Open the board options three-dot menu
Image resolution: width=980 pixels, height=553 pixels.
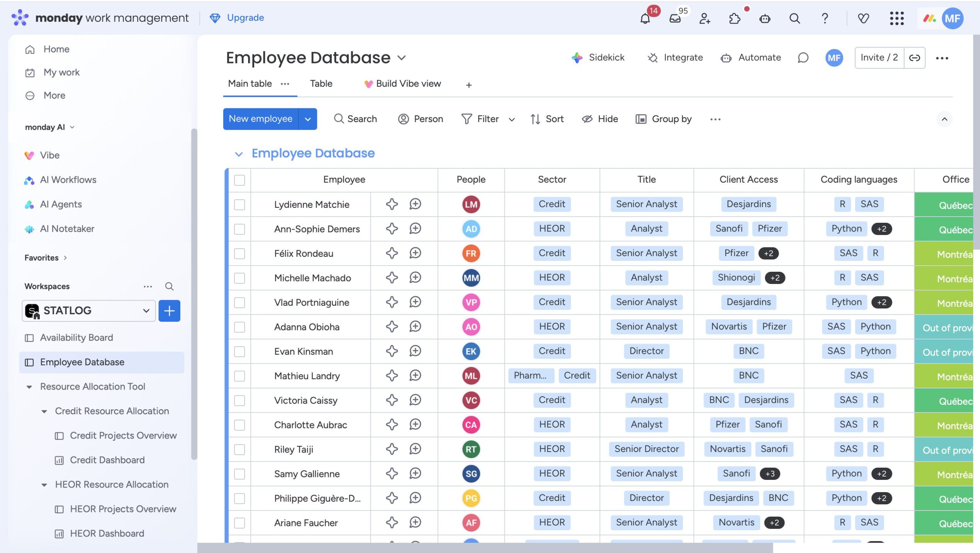[x=942, y=58]
